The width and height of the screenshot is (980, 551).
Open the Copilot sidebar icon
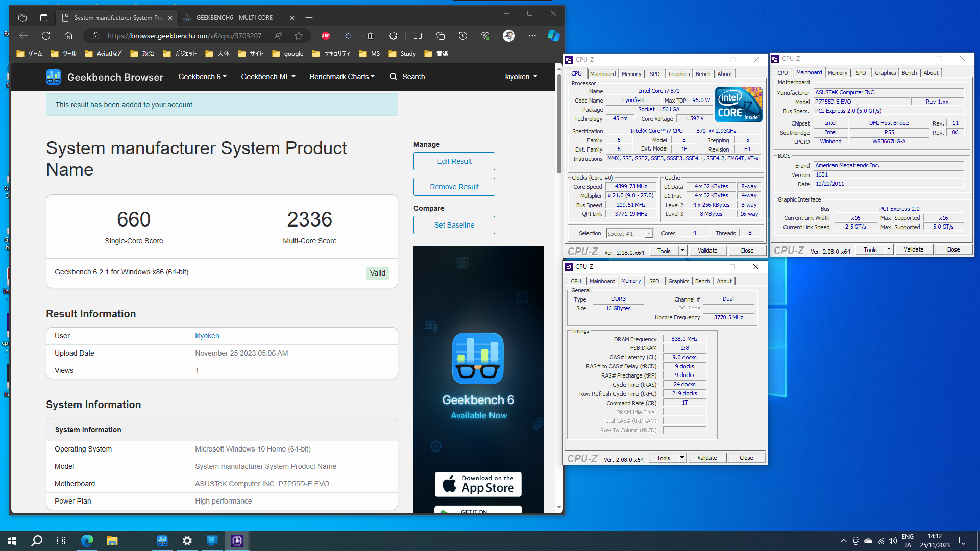[554, 36]
